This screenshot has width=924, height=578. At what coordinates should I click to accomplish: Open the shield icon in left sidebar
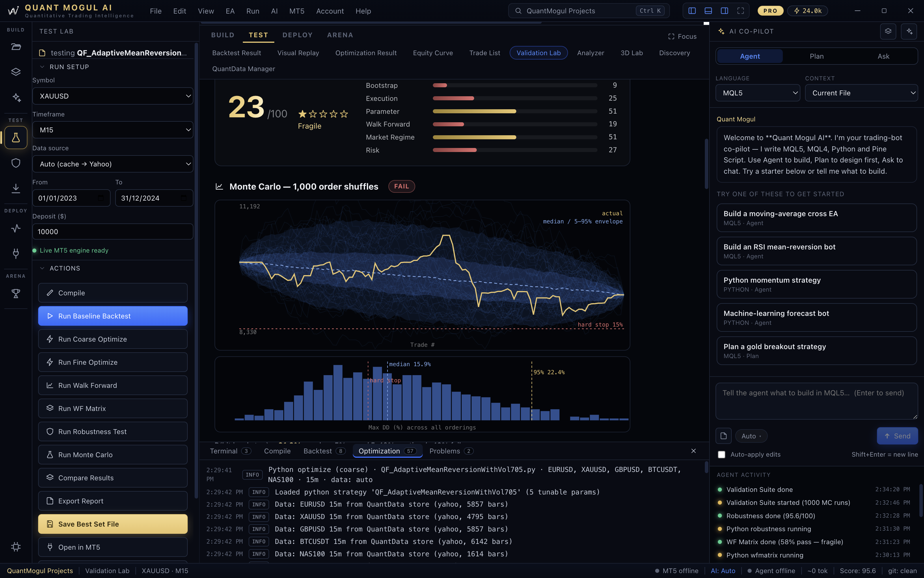(16, 163)
